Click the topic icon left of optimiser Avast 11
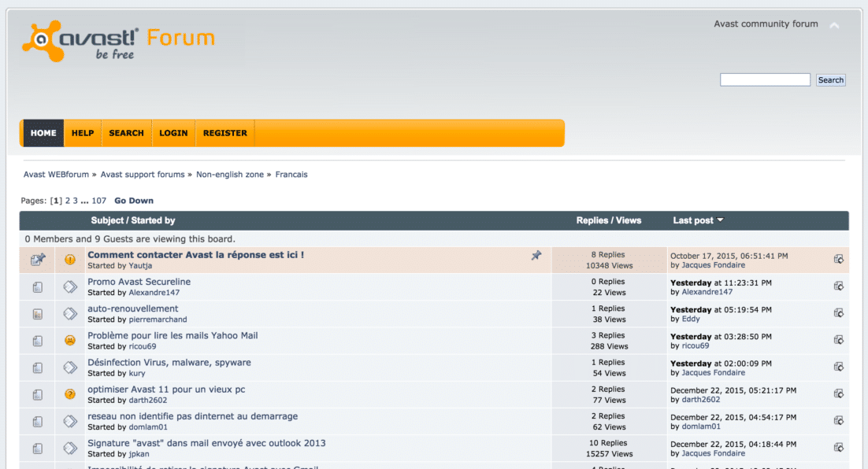 (x=38, y=394)
